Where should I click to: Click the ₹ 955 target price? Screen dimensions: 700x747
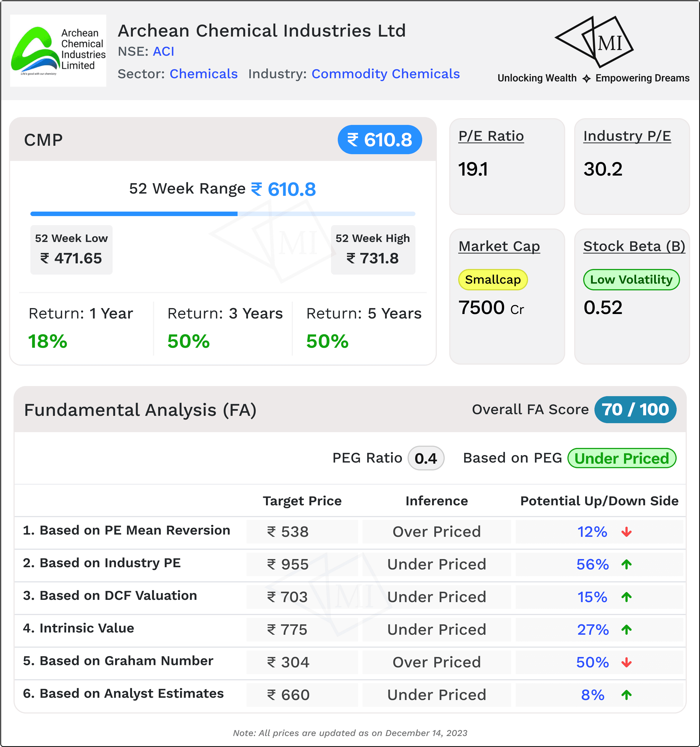click(288, 565)
